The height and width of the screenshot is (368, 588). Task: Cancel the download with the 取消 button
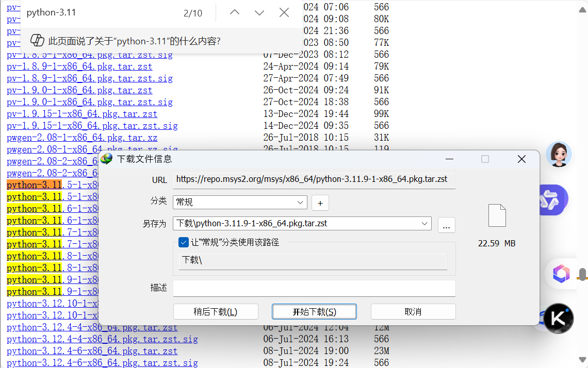[x=413, y=312]
